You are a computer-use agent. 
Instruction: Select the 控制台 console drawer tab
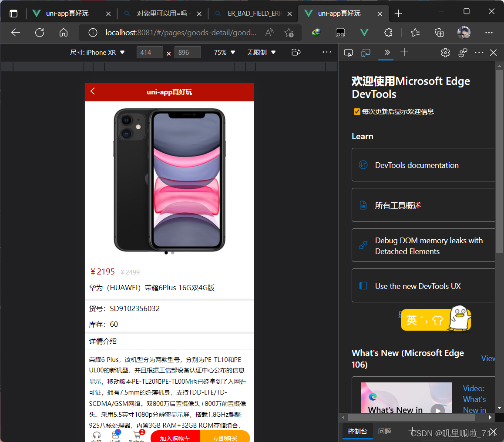coord(357,432)
